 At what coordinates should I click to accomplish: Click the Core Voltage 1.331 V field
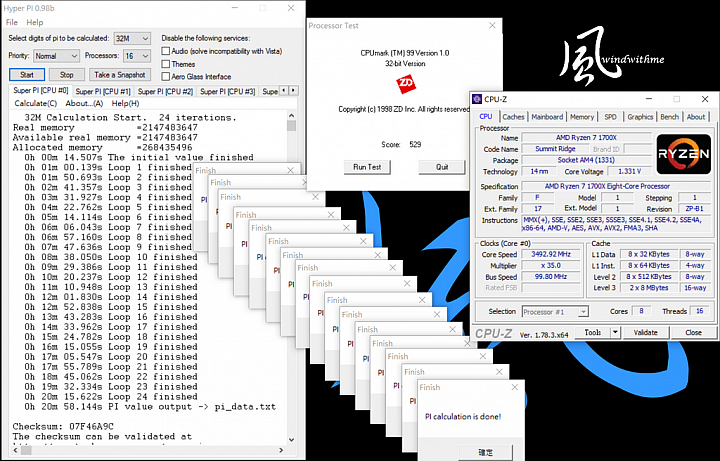[629, 171]
